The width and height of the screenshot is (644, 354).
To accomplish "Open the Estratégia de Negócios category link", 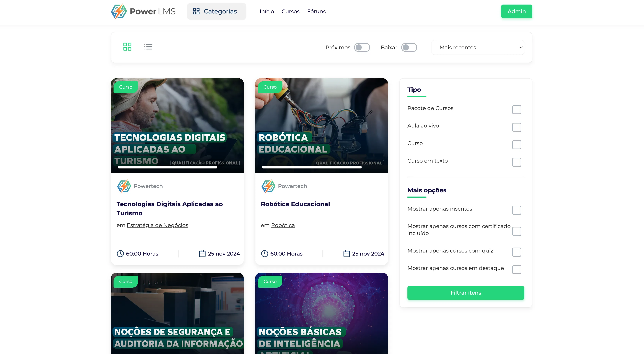I will (x=157, y=225).
